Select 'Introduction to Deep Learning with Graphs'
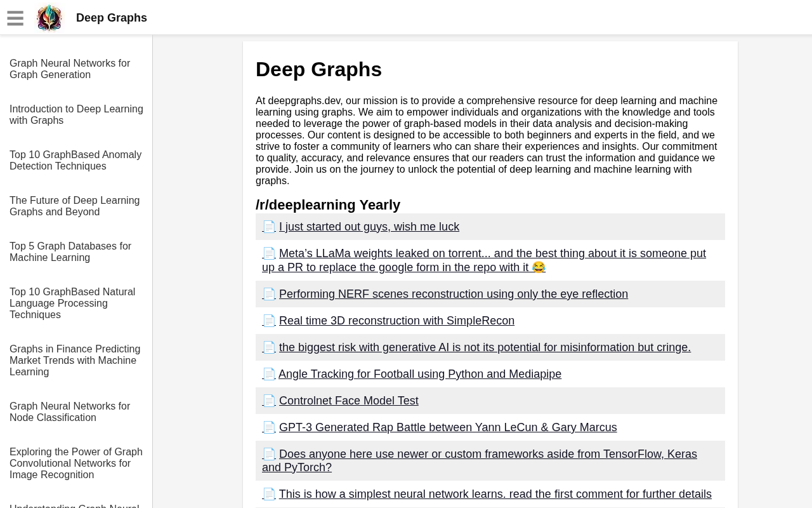This screenshot has width=812, height=508. click(x=76, y=114)
